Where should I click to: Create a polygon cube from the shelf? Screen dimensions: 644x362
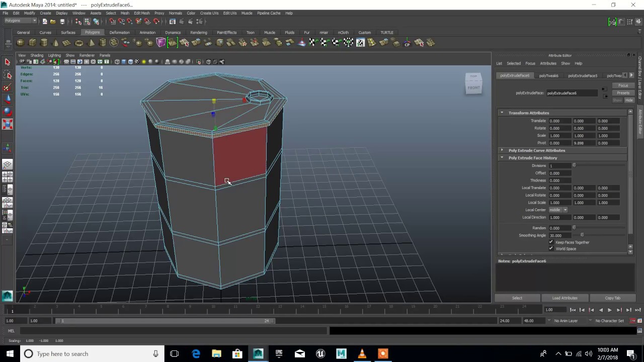pyautogui.click(x=32, y=43)
